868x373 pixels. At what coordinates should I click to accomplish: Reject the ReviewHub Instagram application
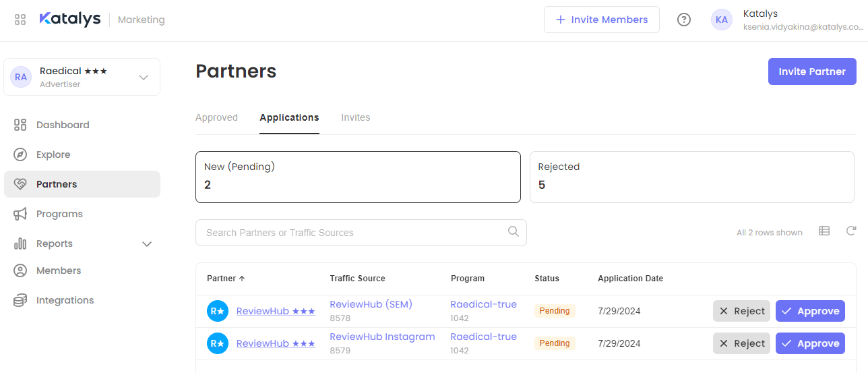741,343
